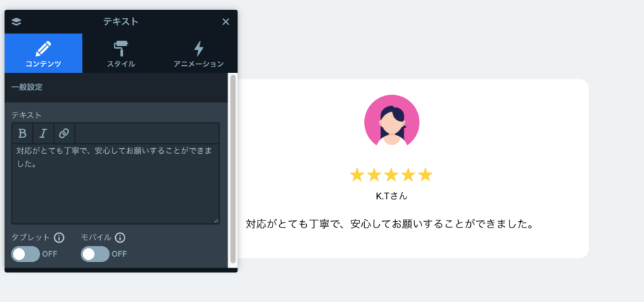Toggle italic formatting in text editor

click(x=43, y=134)
